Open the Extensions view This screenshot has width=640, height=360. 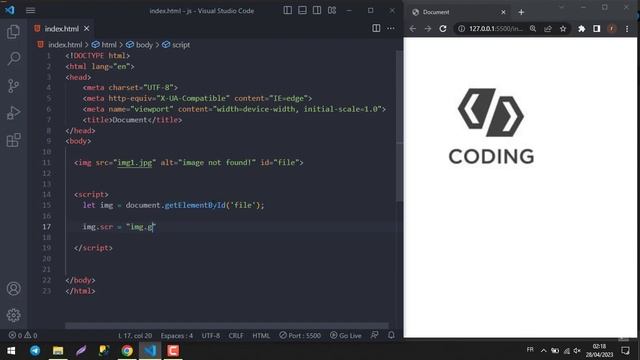click(13, 140)
